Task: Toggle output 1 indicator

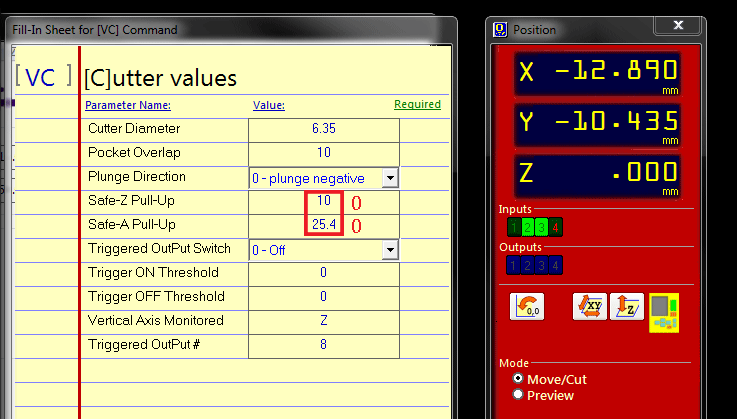Action: click(x=513, y=265)
